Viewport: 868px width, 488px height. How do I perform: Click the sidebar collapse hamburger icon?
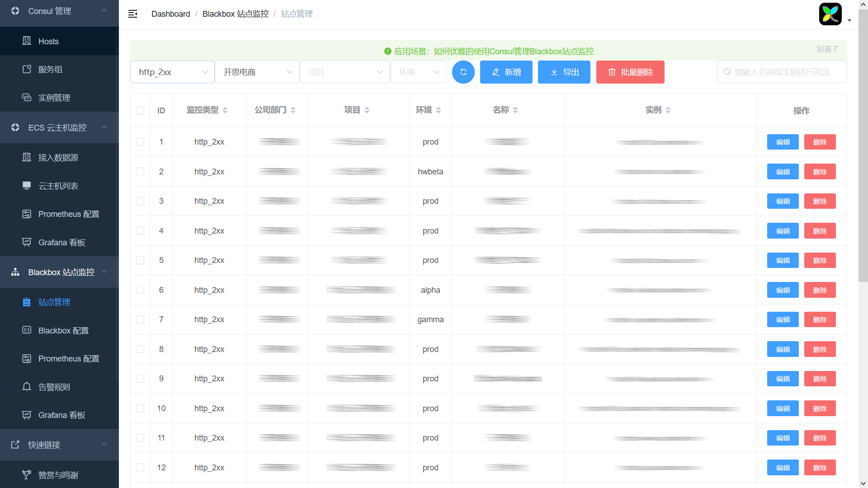point(132,14)
